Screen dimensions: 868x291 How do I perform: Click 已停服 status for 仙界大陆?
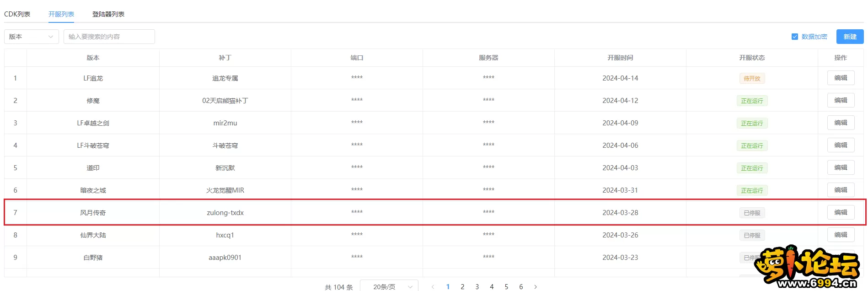752,235
